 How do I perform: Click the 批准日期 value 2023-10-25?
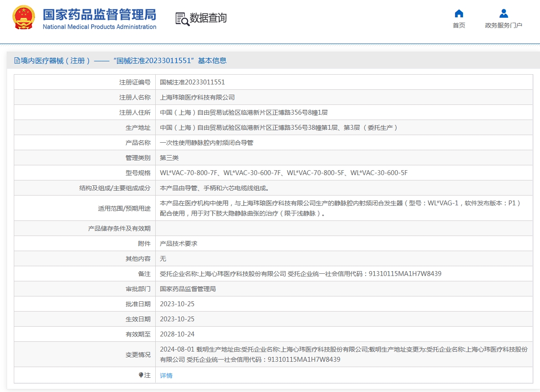pyautogui.click(x=177, y=304)
